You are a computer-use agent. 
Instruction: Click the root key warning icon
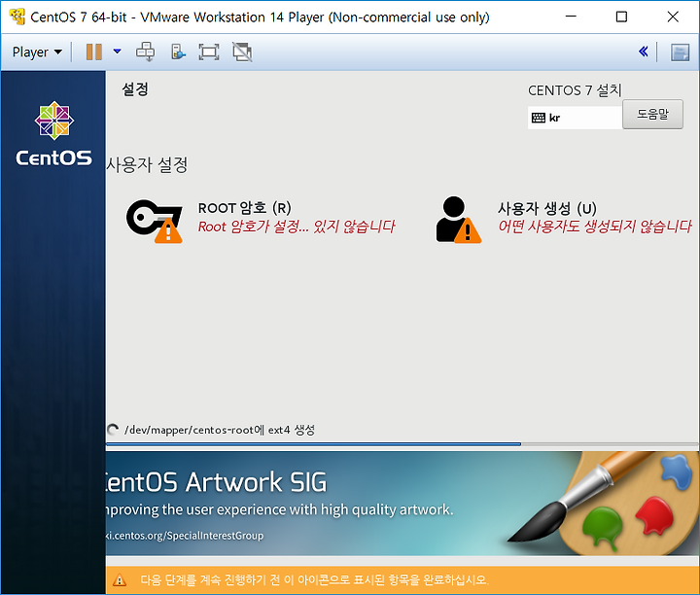pos(154,221)
